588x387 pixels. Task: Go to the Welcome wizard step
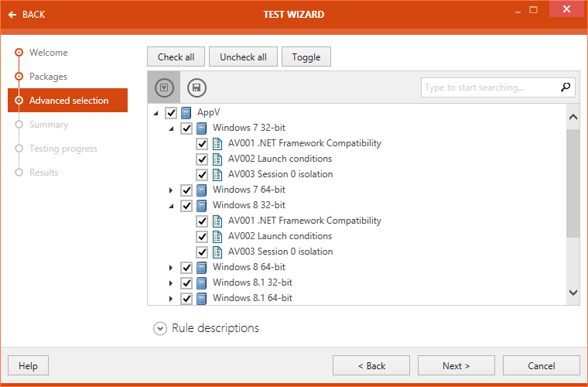pos(48,53)
